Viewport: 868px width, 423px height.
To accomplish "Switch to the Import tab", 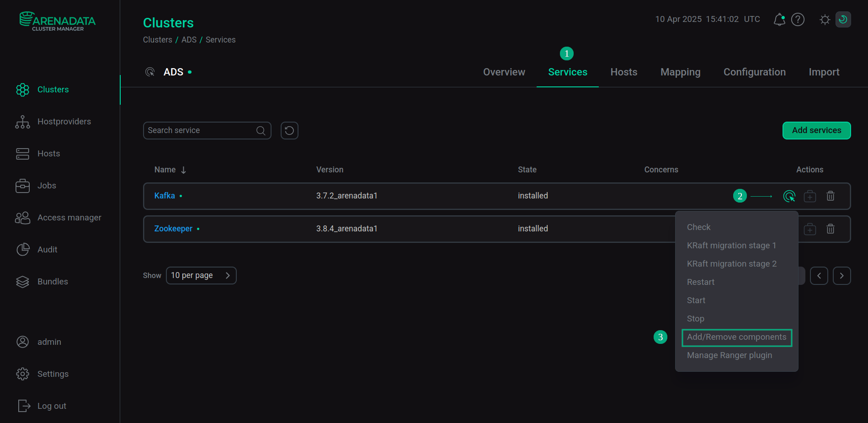I will tap(824, 72).
